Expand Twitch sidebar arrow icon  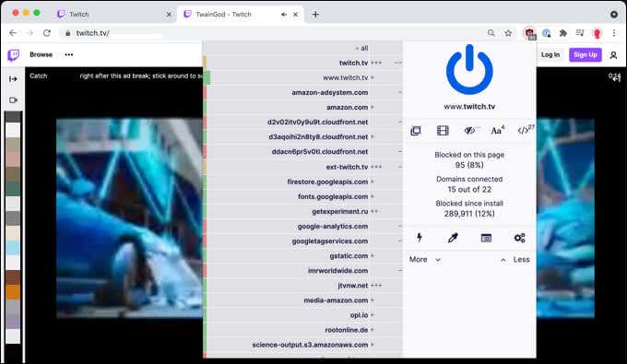13,79
